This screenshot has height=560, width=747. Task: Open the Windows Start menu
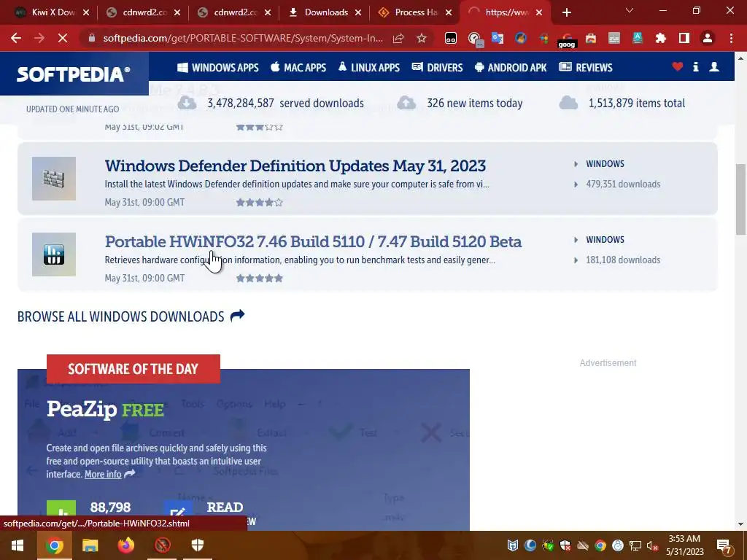pyautogui.click(x=18, y=545)
